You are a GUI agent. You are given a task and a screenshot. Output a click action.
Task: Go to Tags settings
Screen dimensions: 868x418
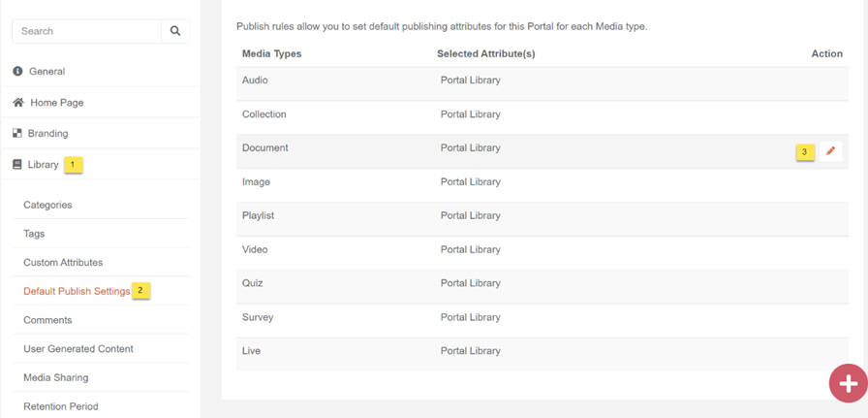tap(34, 234)
